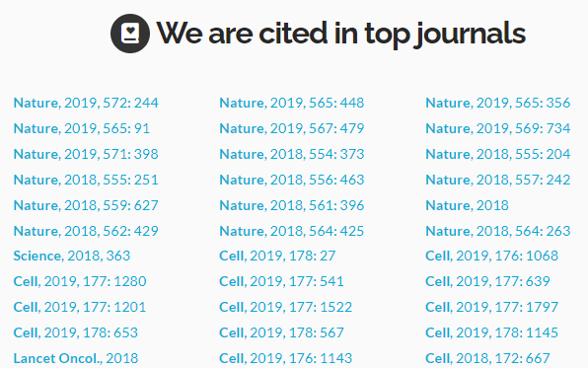Select Cell, 2019, 177: 1280 citation
588x368 pixels.
click(x=80, y=281)
